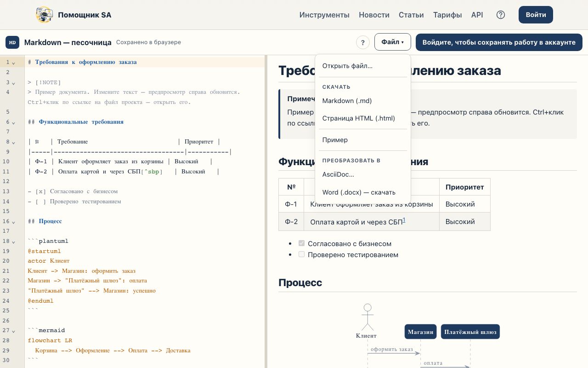Collapse the fold arrow on line 16
Image resolution: width=588 pixels, height=368 pixels.
13,221
